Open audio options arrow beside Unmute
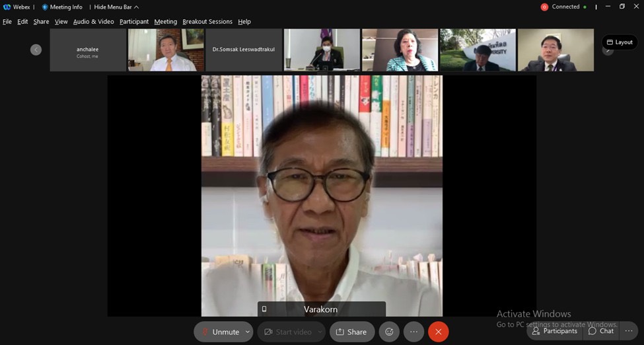The image size is (644, 345). click(x=248, y=332)
